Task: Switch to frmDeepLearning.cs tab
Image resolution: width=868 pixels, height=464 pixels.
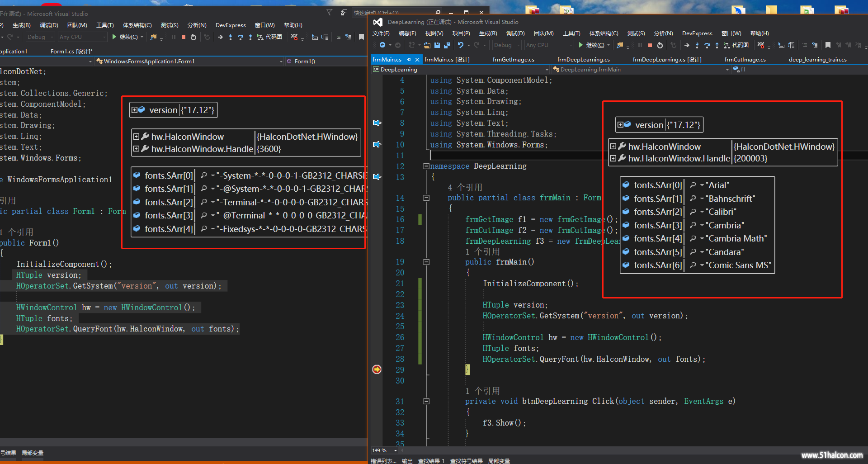Action: click(x=583, y=60)
